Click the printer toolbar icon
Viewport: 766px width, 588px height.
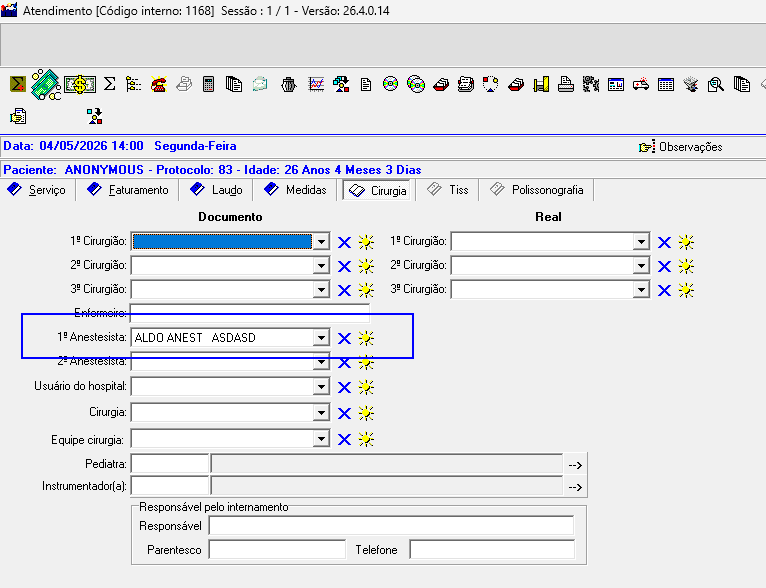(566, 84)
